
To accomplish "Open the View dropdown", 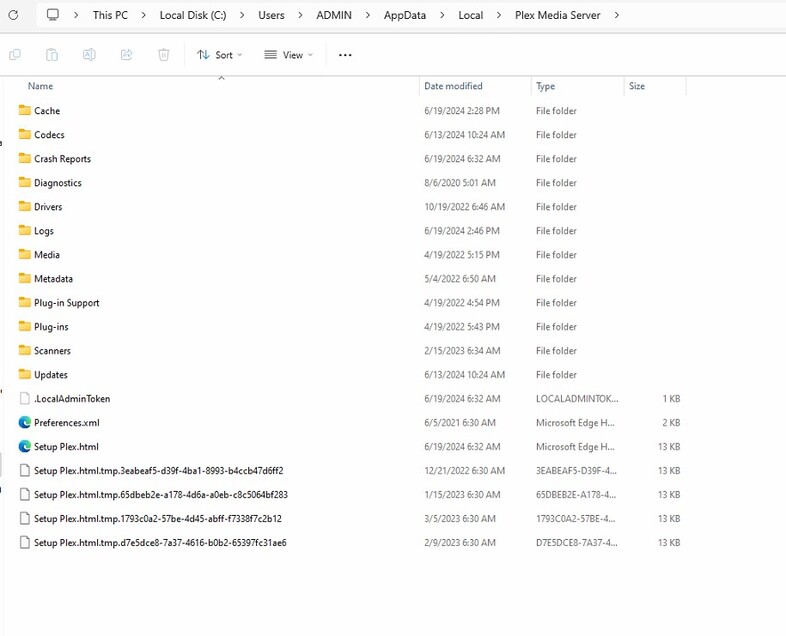I will [x=289, y=55].
